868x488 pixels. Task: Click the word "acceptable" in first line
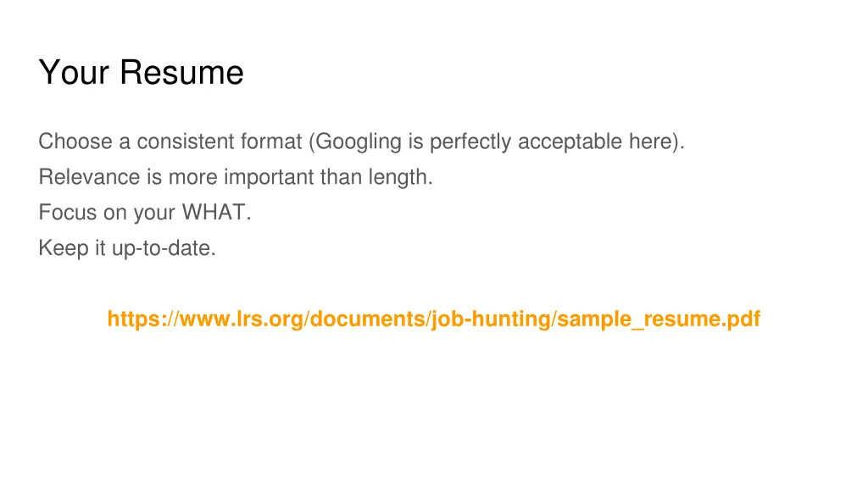click(x=570, y=141)
